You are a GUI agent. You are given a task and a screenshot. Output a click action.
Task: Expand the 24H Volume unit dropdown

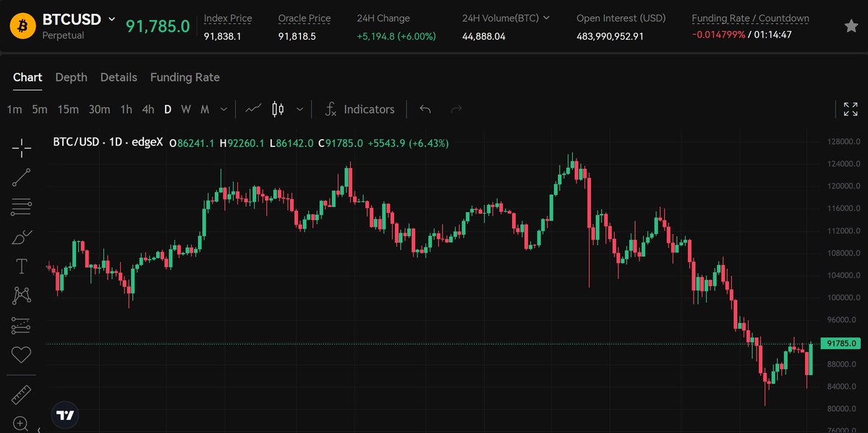click(x=546, y=18)
